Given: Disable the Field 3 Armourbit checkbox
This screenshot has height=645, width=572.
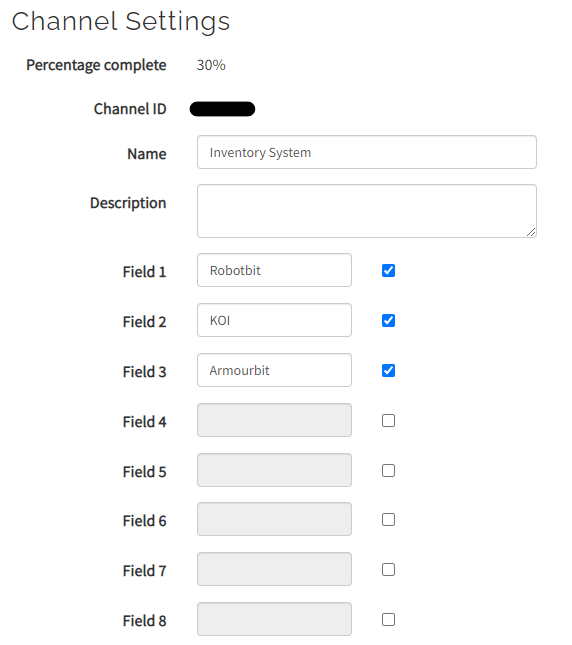Looking at the screenshot, I should (388, 370).
